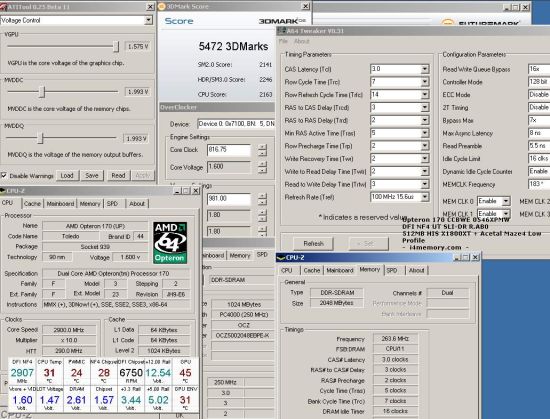Open the Read Write Queue Bypass field
Image resolution: width=550 pixels, height=419 pixels.
pyautogui.click(x=539, y=69)
